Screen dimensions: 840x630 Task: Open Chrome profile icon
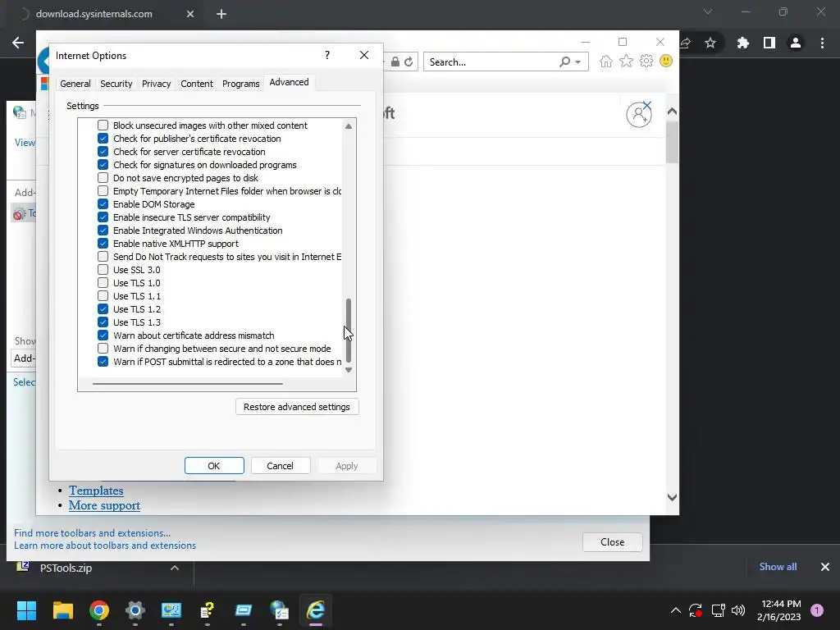tap(795, 43)
